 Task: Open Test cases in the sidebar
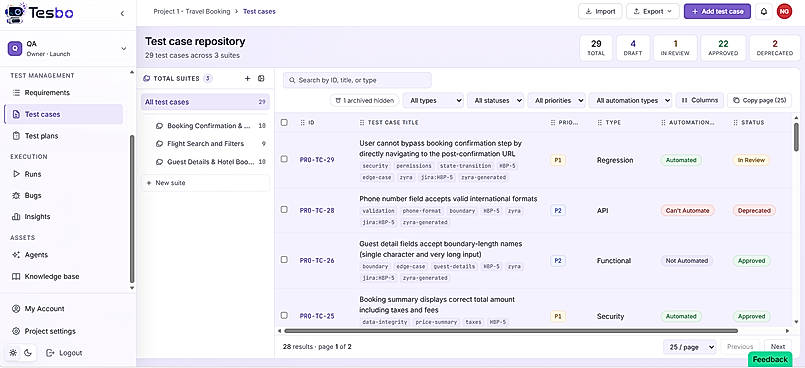[x=63, y=114]
